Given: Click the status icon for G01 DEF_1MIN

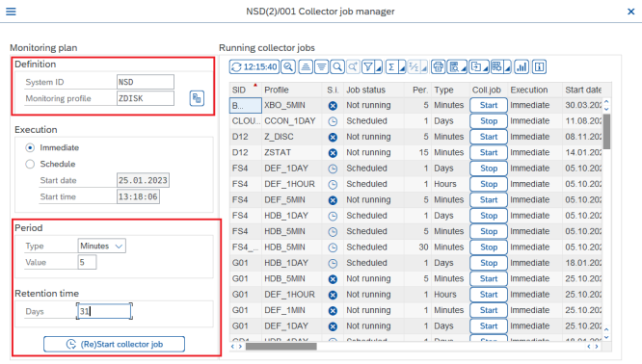Looking at the screenshot, I should tap(333, 311).
